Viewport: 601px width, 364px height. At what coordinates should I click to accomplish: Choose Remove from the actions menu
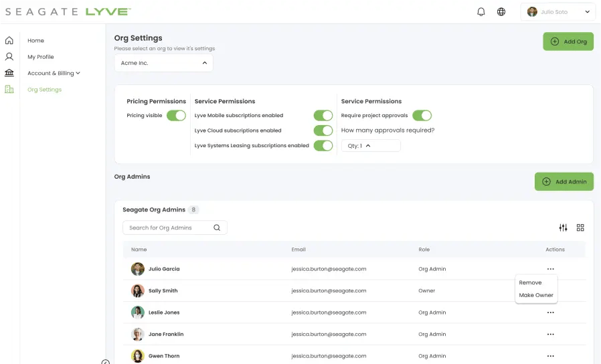pyautogui.click(x=530, y=282)
